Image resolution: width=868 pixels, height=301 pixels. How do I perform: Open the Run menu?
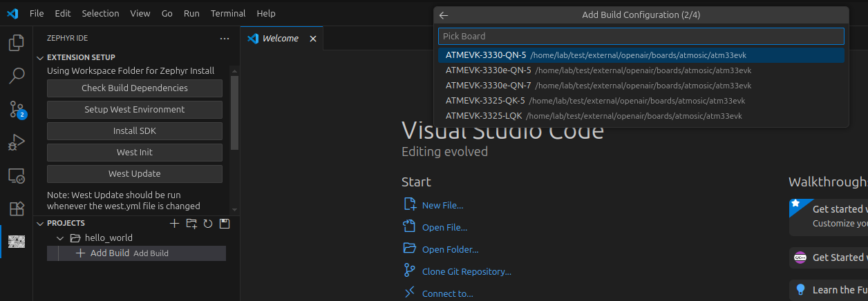click(x=191, y=13)
